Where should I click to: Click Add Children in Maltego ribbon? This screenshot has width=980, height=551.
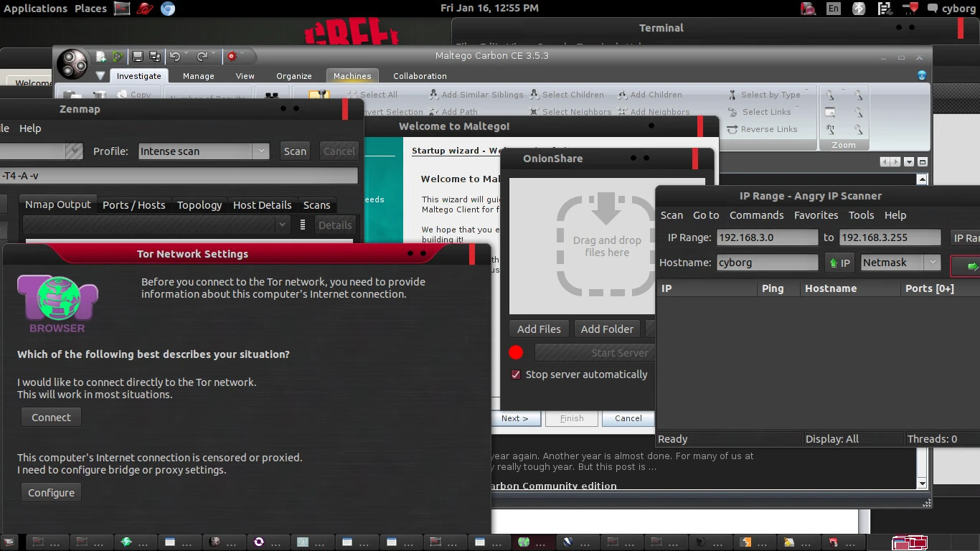(649, 95)
